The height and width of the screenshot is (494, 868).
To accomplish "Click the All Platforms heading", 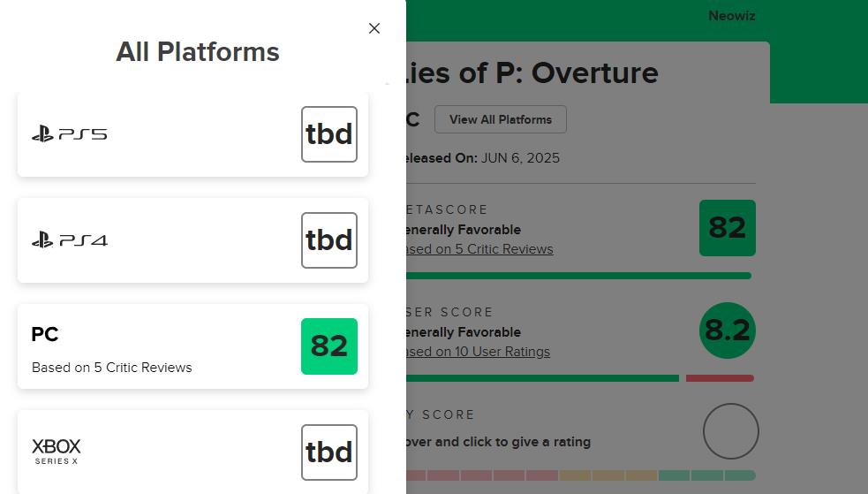I will coord(198,52).
